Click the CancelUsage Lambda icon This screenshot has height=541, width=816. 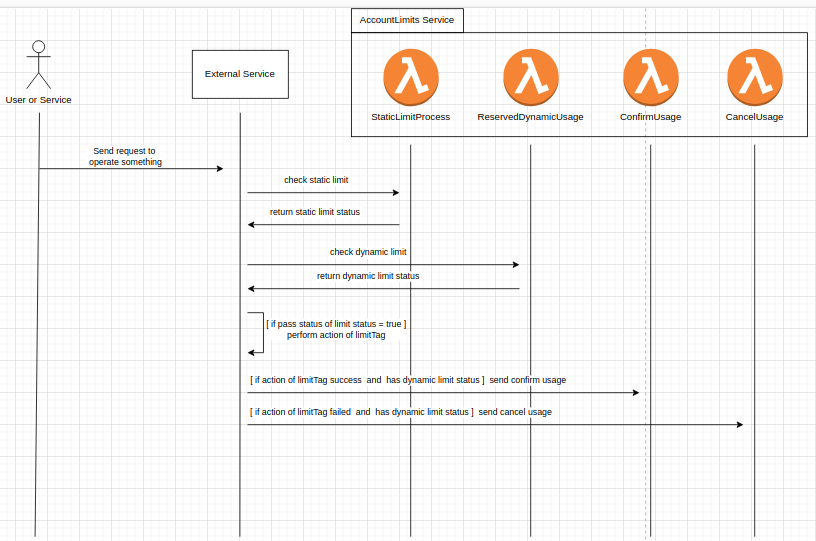click(754, 77)
